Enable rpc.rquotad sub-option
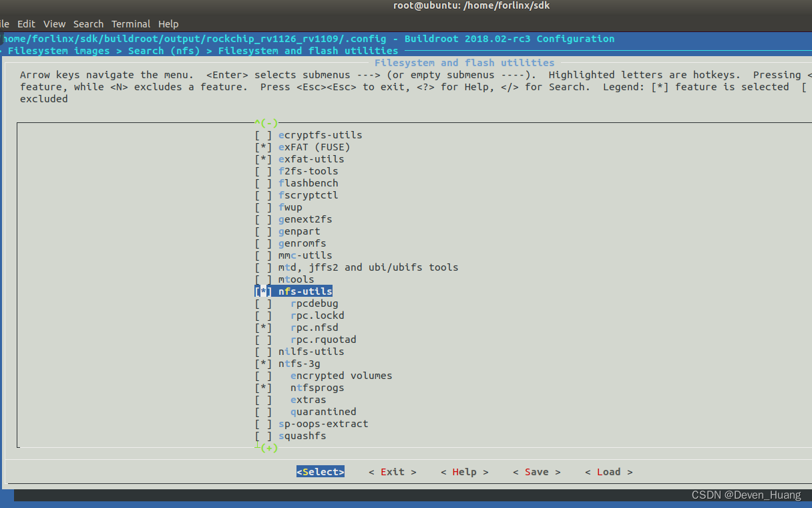The width and height of the screenshot is (812, 508). [x=263, y=340]
